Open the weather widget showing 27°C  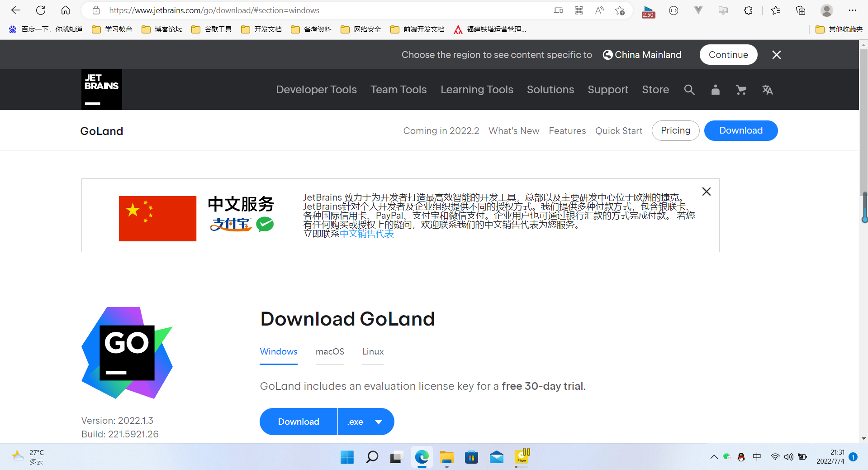coord(28,457)
